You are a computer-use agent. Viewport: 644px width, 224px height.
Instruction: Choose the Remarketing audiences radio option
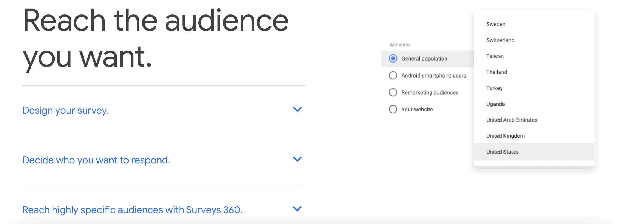(x=393, y=92)
